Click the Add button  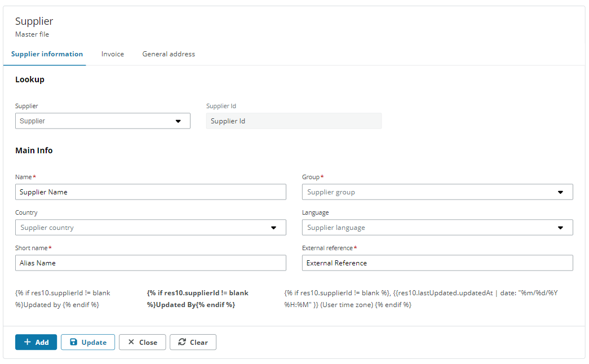(36, 342)
